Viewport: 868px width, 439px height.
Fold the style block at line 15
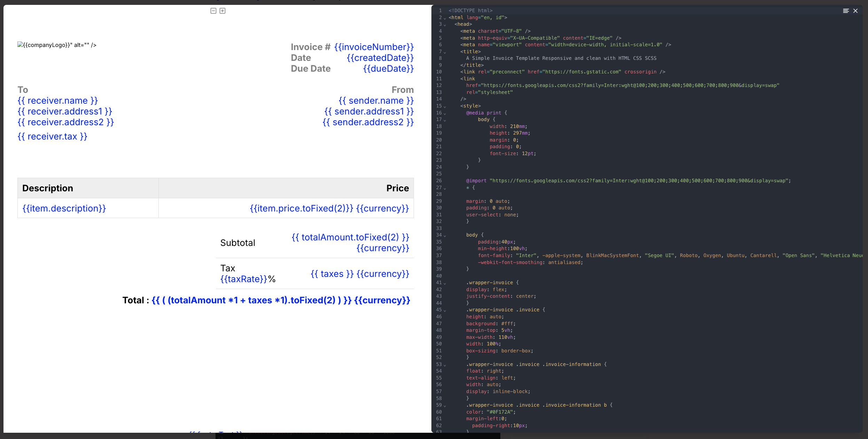click(445, 106)
